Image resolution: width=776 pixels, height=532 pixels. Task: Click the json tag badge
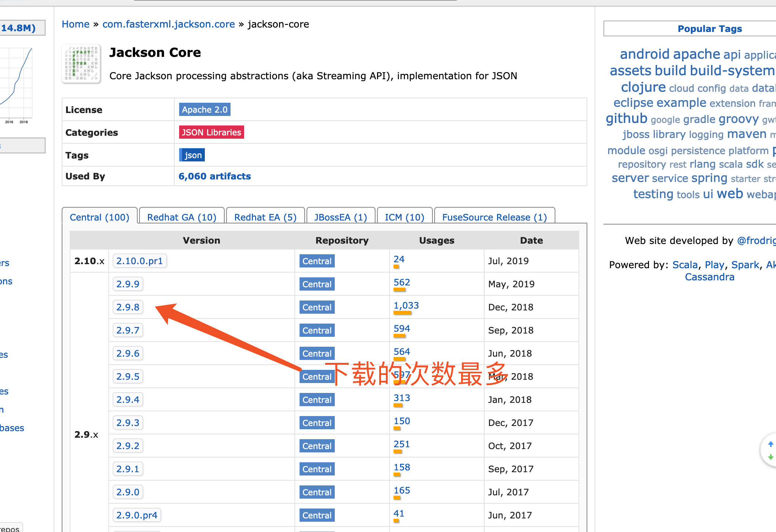[x=192, y=155]
